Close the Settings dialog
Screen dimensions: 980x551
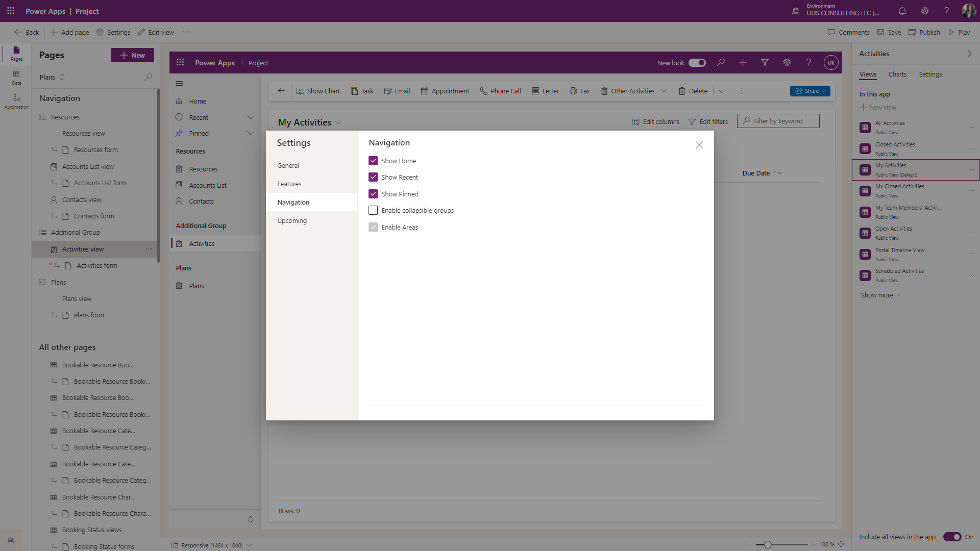[x=699, y=145]
